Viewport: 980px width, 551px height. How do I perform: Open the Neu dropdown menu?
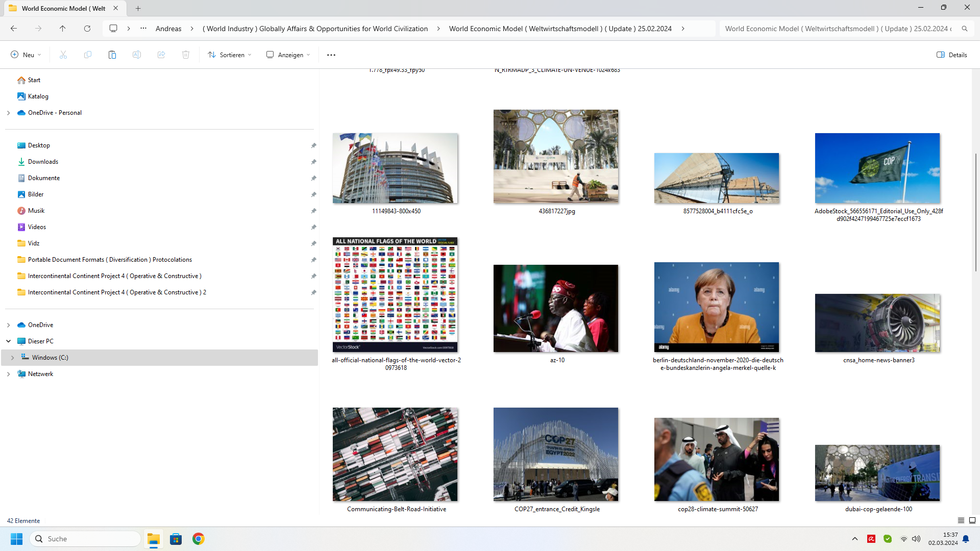tap(26, 55)
